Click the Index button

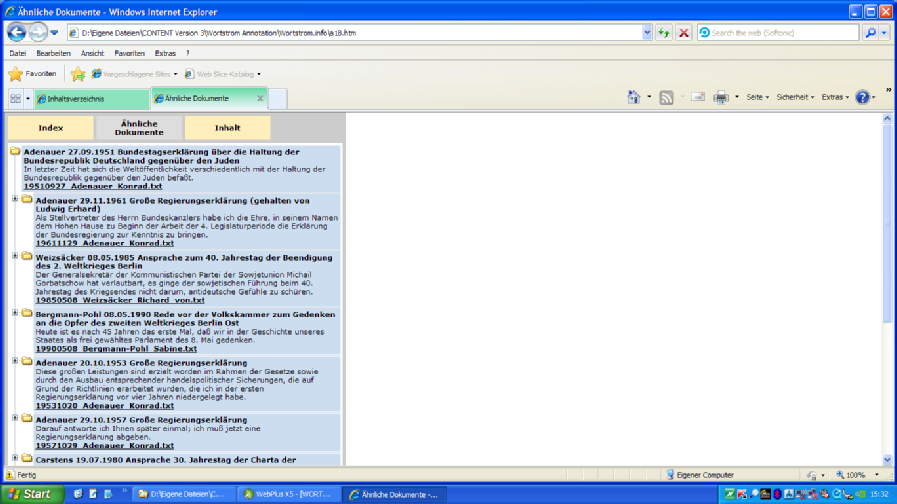[50, 128]
